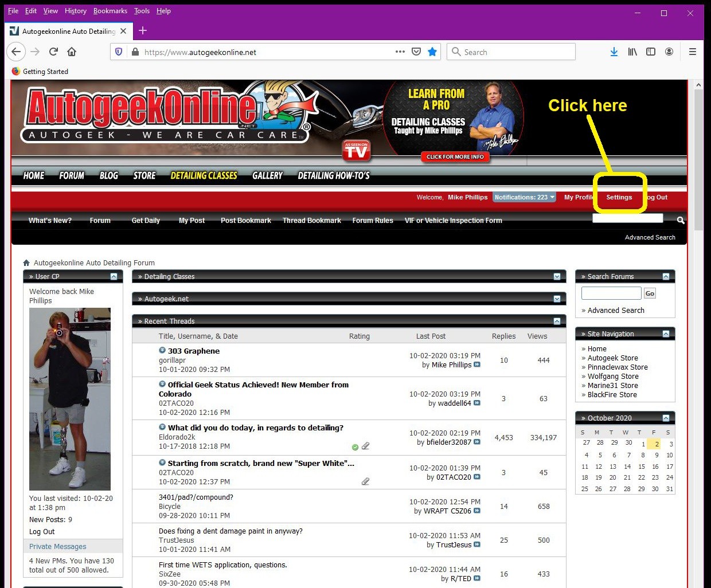
Task: Click the As Seen On TV badge
Action: 356,151
